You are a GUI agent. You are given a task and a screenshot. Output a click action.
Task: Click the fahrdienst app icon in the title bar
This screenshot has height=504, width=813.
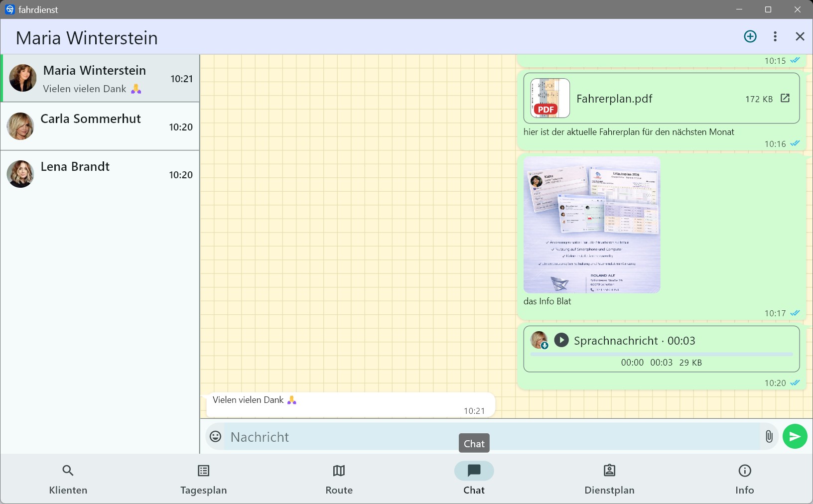(x=9, y=9)
